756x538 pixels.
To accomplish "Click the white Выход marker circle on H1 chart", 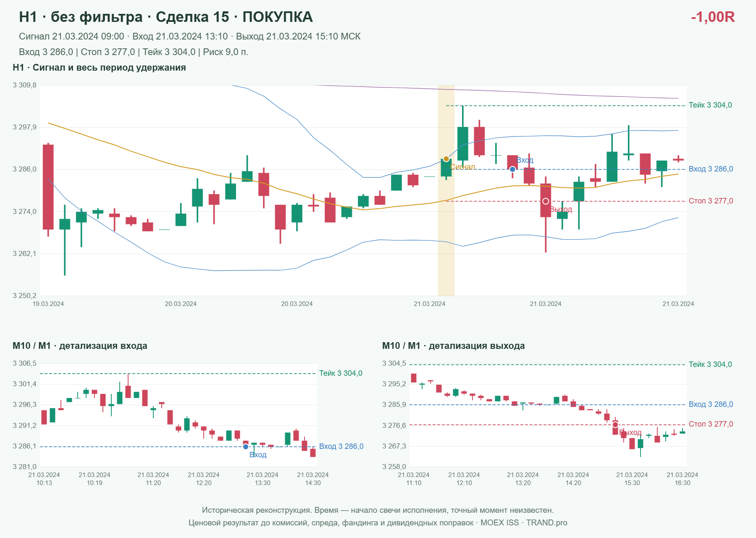I will (546, 201).
